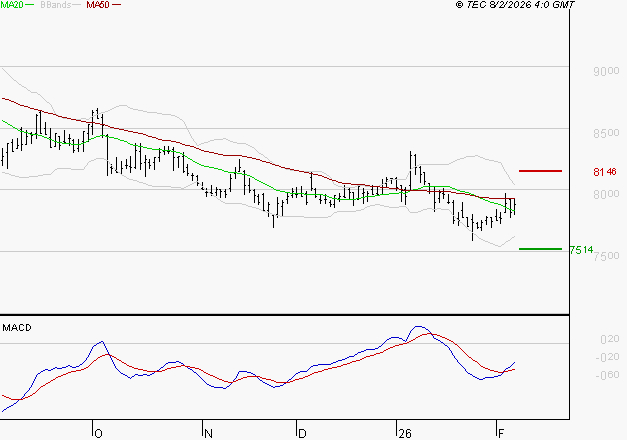Viewport: 627px width, 440px height.
Task: Click the D month marker on time axis
Action: point(302,434)
